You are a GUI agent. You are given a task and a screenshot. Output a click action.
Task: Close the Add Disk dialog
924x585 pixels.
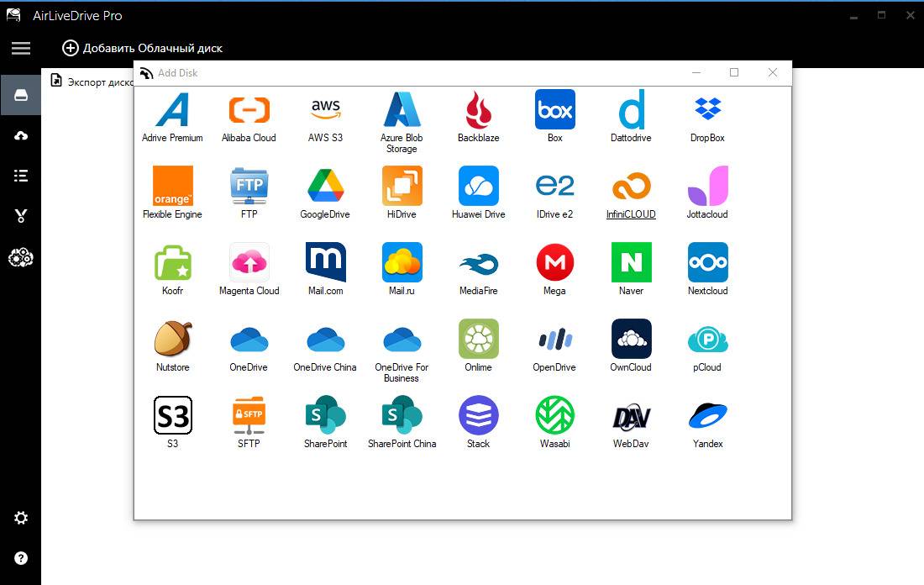tap(773, 72)
